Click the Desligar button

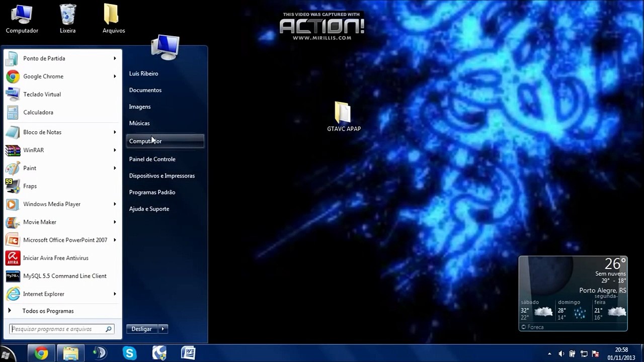tap(142, 329)
